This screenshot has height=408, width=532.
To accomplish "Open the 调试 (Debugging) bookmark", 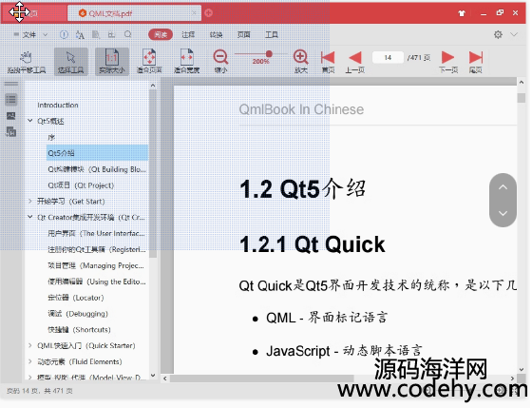I will [x=78, y=313].
